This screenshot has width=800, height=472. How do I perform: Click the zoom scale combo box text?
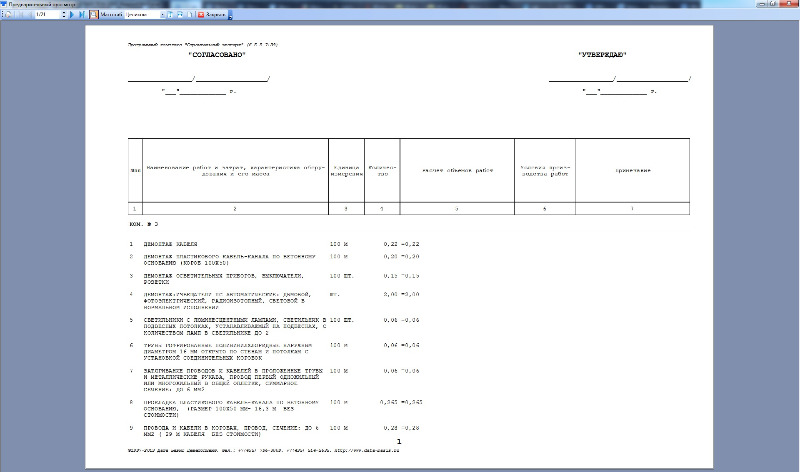point(142,14)
